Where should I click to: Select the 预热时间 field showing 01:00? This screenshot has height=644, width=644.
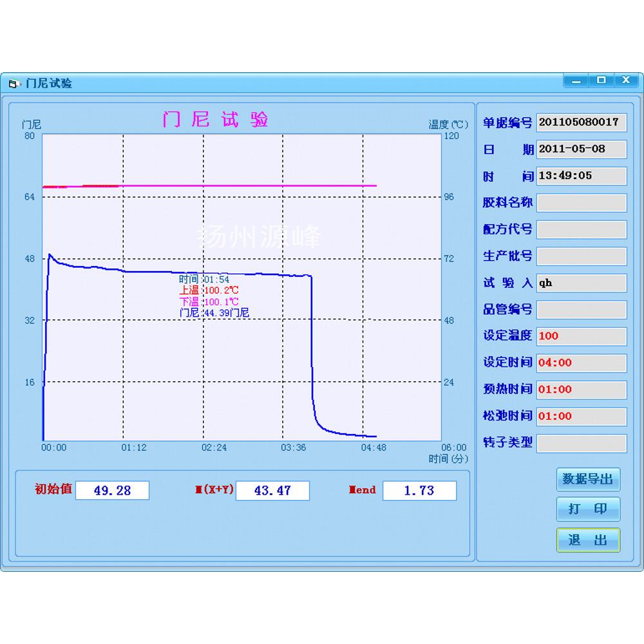coord(581,390)
